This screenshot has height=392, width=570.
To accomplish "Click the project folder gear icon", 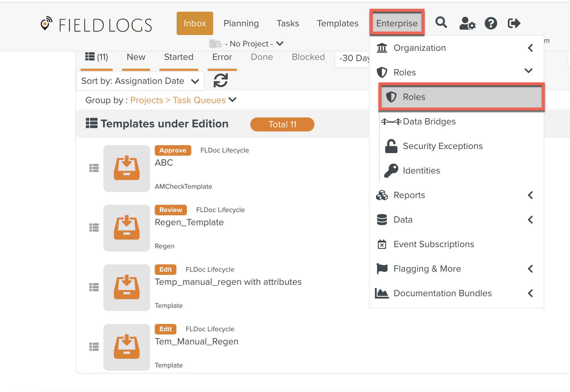I will 216,44.
